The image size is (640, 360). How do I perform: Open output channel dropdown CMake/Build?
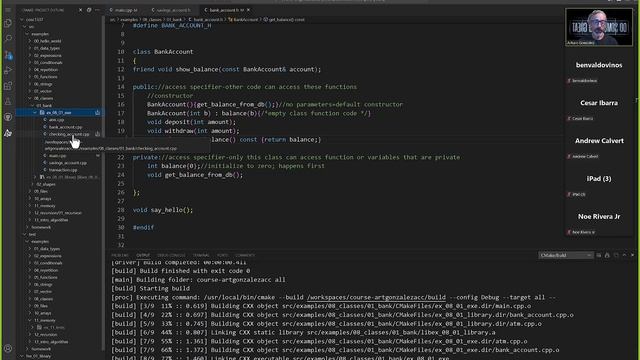pos(566,255)
